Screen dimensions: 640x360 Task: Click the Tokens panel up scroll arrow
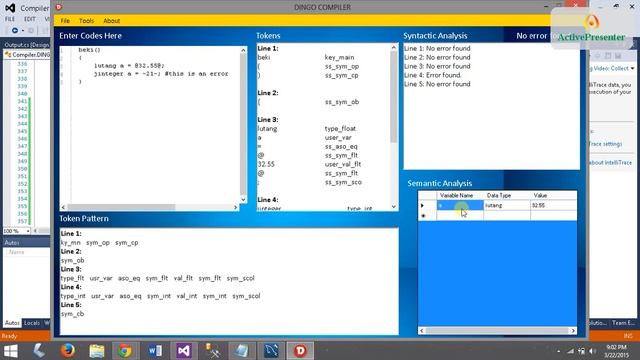(393, 47)
